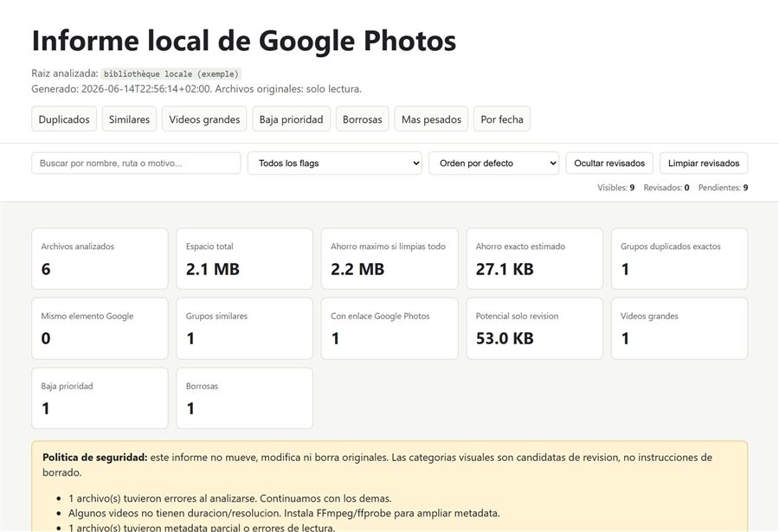Click the Limpiar revisados button
Image resolution: width=779 pixels, height=532 pixels.
704,163
